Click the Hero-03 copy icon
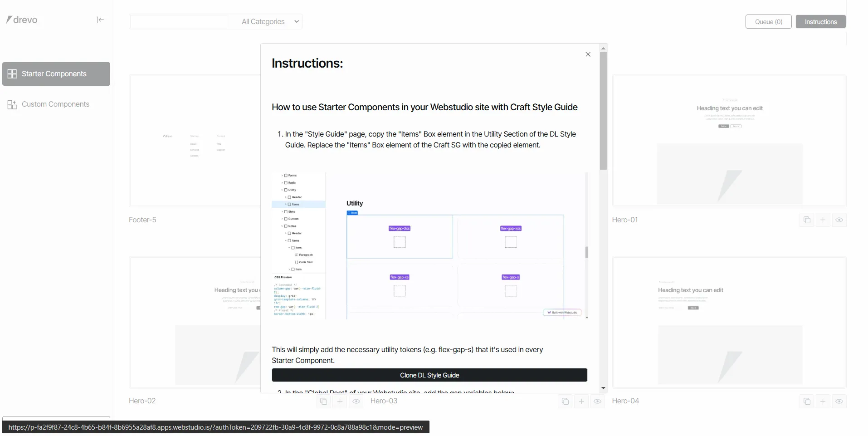The height and width of the screenshot is (436, 868). pyautogui.click(x=565, y=402)
